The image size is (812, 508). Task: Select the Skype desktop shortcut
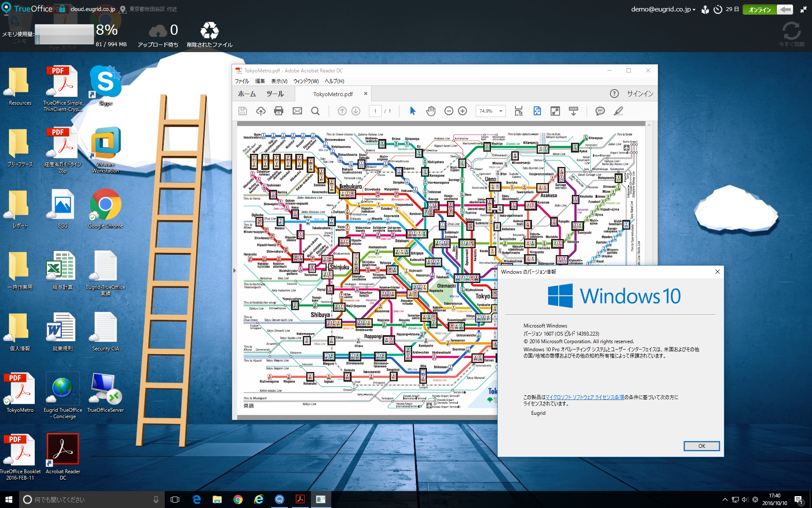[x=105, y=86]
